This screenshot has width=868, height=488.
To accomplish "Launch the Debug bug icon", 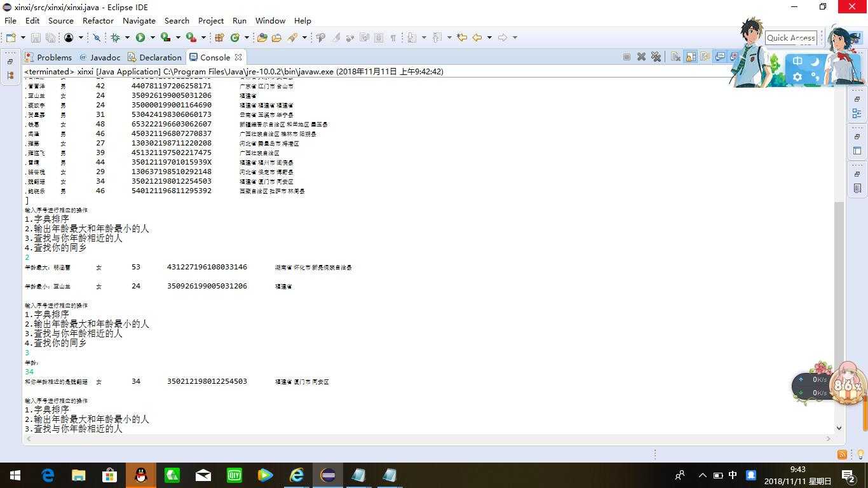I will point(115,37).
